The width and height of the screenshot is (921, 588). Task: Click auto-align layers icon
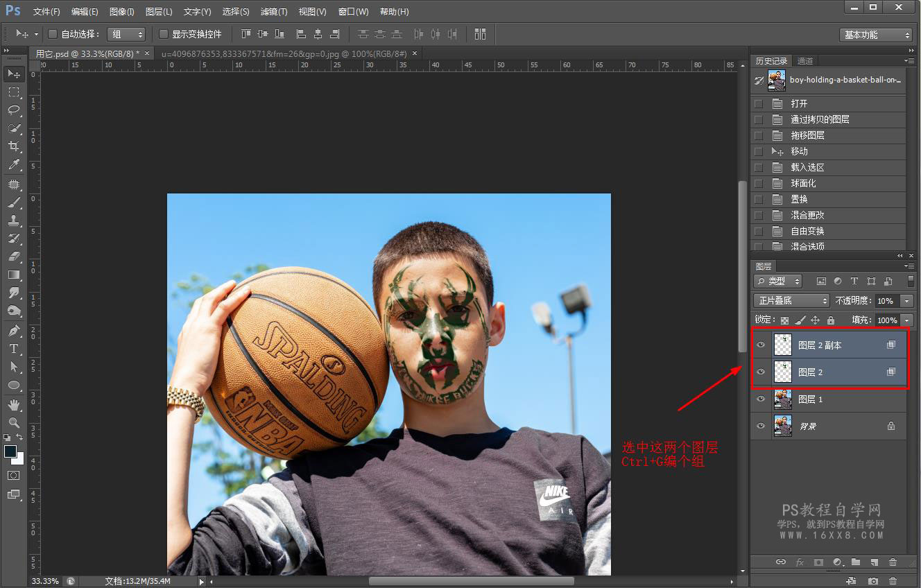pyautogui.click(x=481, y=34)
